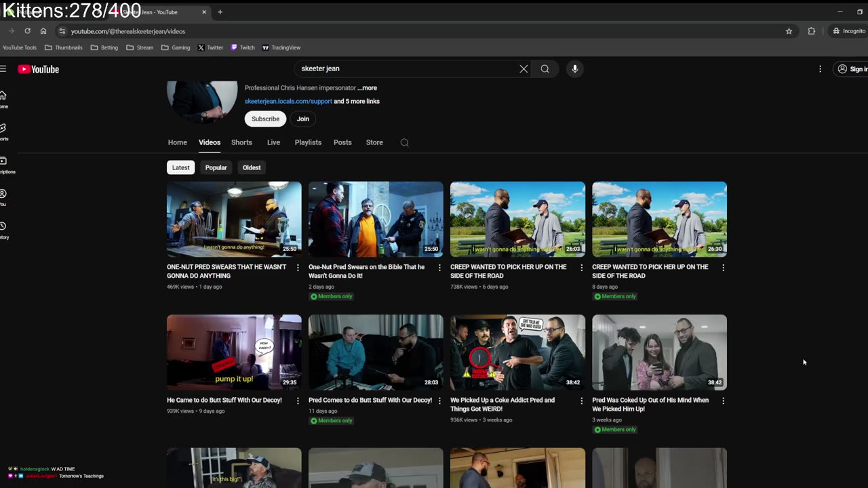This screenshot has width=868, height=488.
Task: Reload the page in browser toolbar
Action: pyautogui.click(x=27, y=31)
